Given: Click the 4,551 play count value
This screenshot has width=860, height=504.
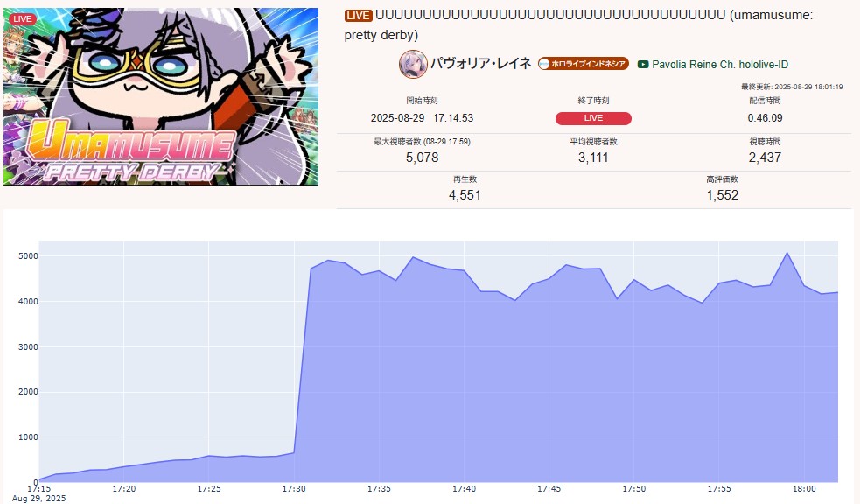Looking at the screenshot, I should [x=465, y=195].
